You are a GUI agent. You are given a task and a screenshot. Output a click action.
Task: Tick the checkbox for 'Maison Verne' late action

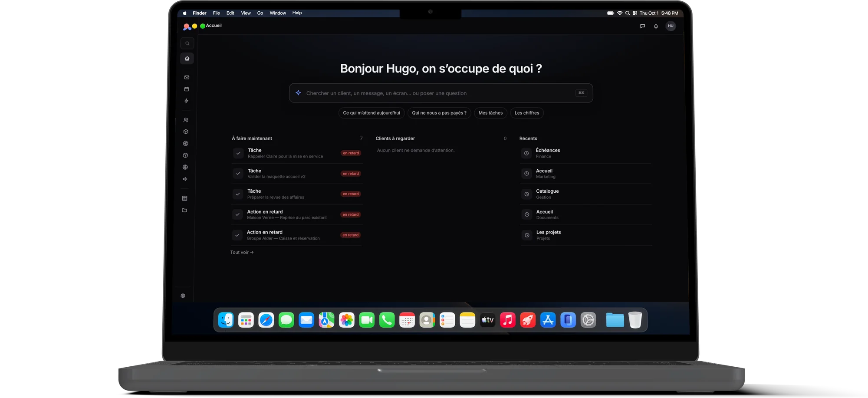click(237, 214)
